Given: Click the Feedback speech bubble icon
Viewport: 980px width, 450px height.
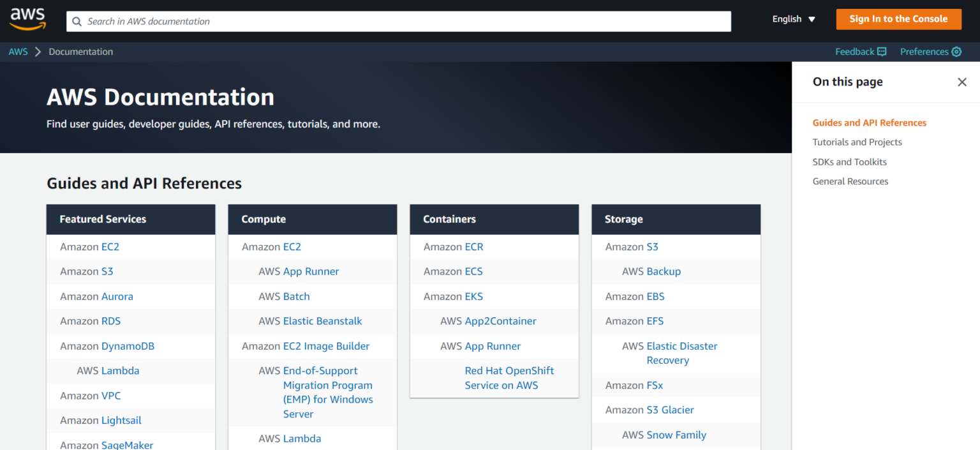Looking at the screenshot, I should coord(882,52).
